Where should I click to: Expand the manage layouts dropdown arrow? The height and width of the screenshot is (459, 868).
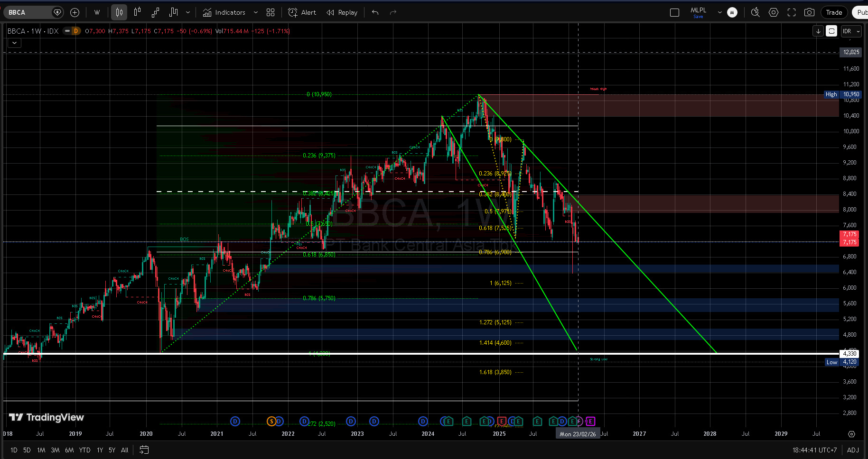click(x=719, y=12)
